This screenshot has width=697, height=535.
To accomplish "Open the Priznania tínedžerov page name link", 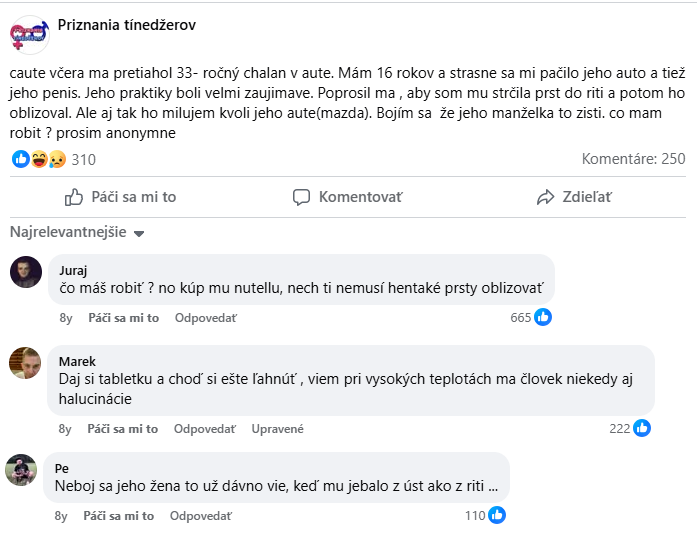I will (127, 25).
